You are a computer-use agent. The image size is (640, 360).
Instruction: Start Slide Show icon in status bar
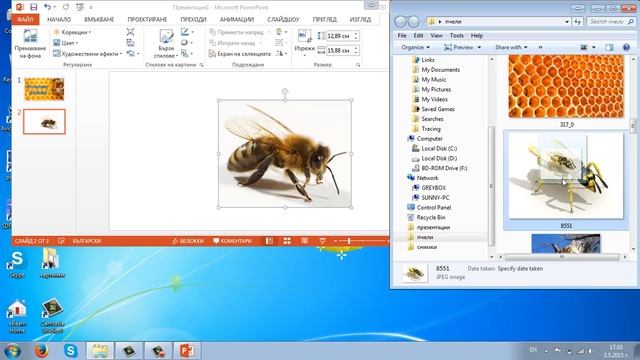tap(322, 241)
